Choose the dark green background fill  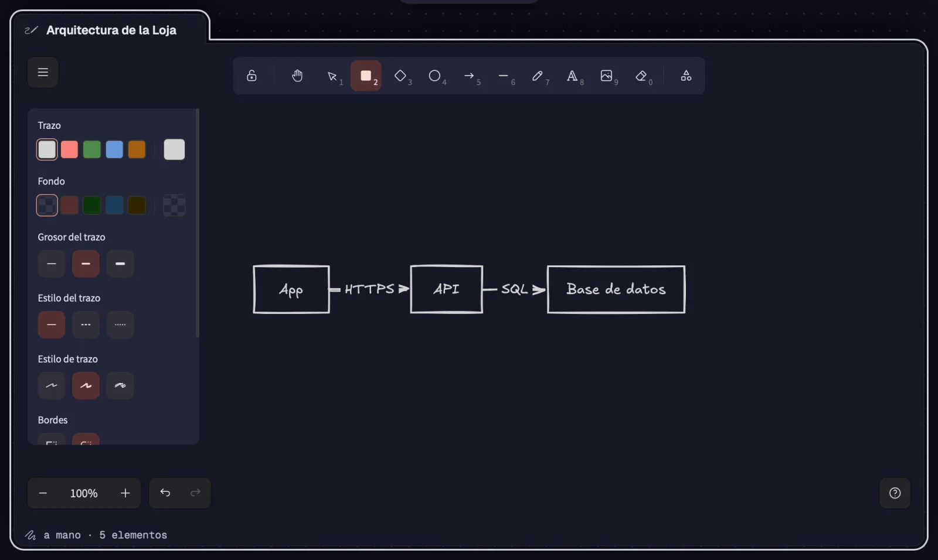click(92, 206)
